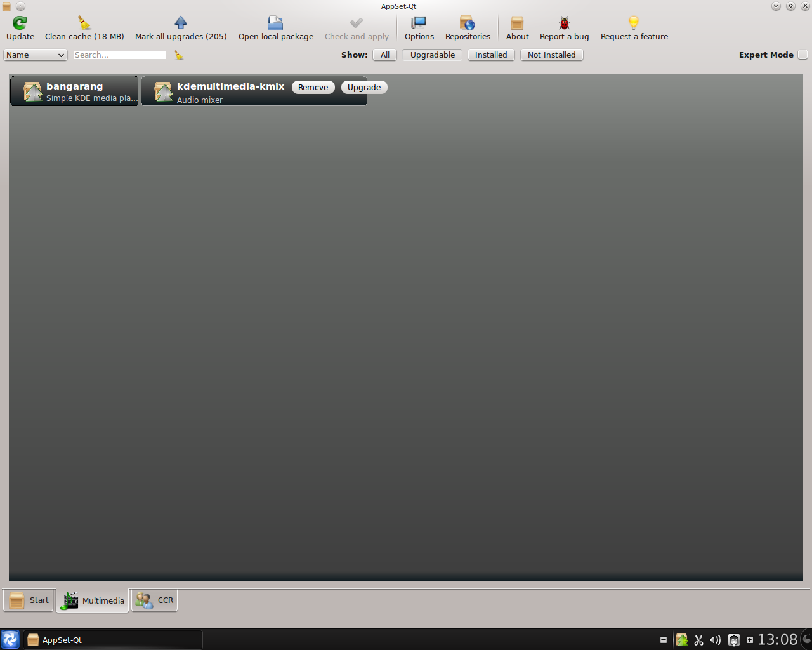812x650 pixels.
Task: Open the network tray icon
Action: coord(733,640)
